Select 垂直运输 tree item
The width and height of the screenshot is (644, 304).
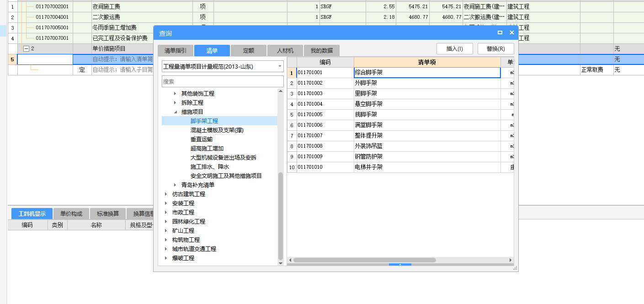pos(202,139)
